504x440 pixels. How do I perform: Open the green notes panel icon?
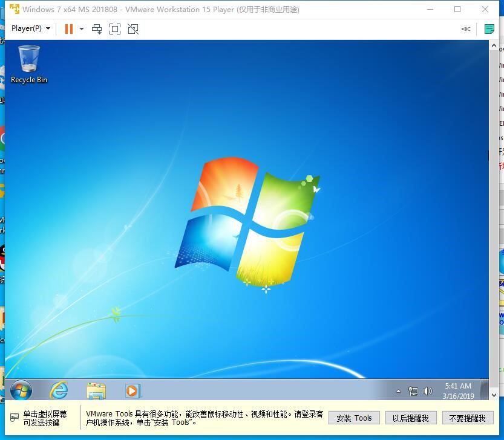pos(489,29)
